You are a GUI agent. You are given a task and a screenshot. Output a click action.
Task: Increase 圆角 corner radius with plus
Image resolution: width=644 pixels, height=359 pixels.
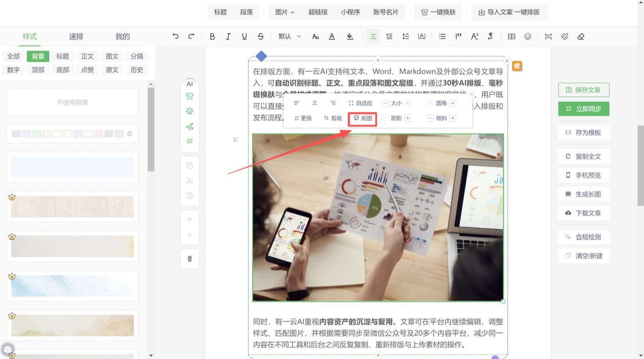coord(453,103)
